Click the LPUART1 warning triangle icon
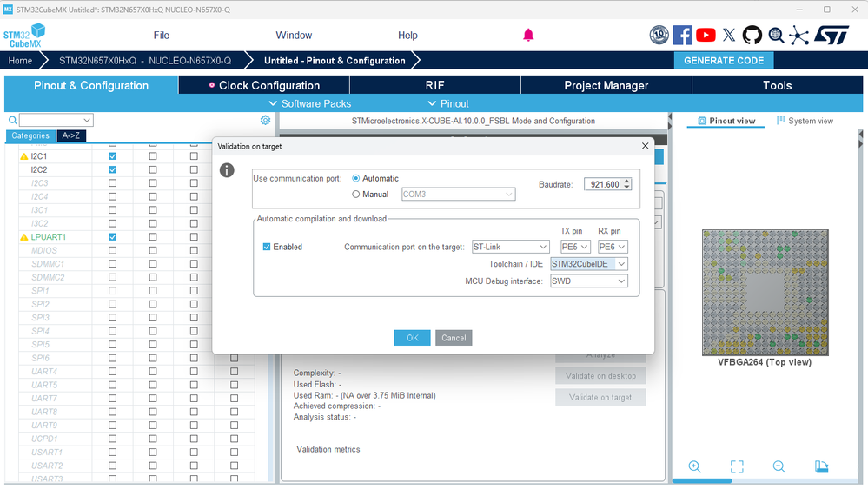 (23, 237)
